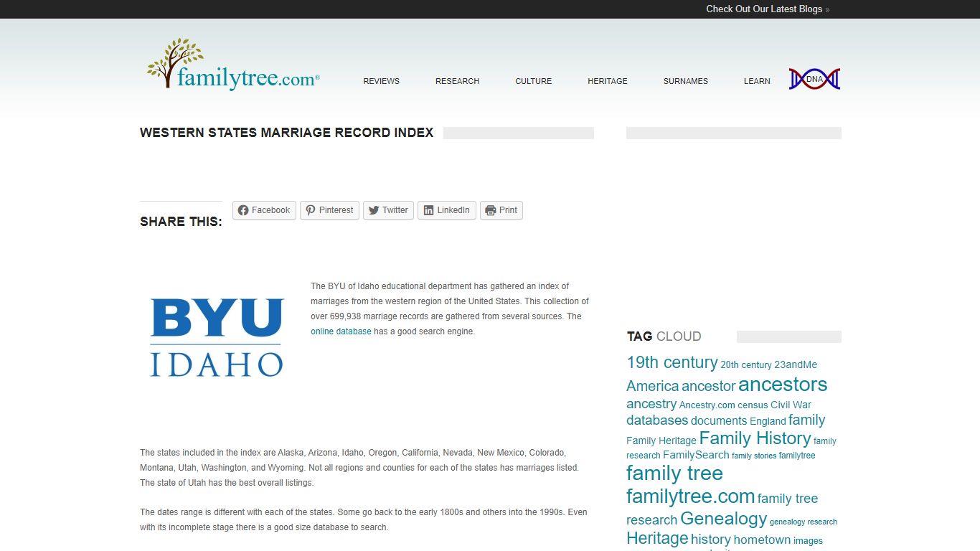Click the 'family' tag beside England
The width and height of the screenshot is (980, 551).
pos(806,420)
